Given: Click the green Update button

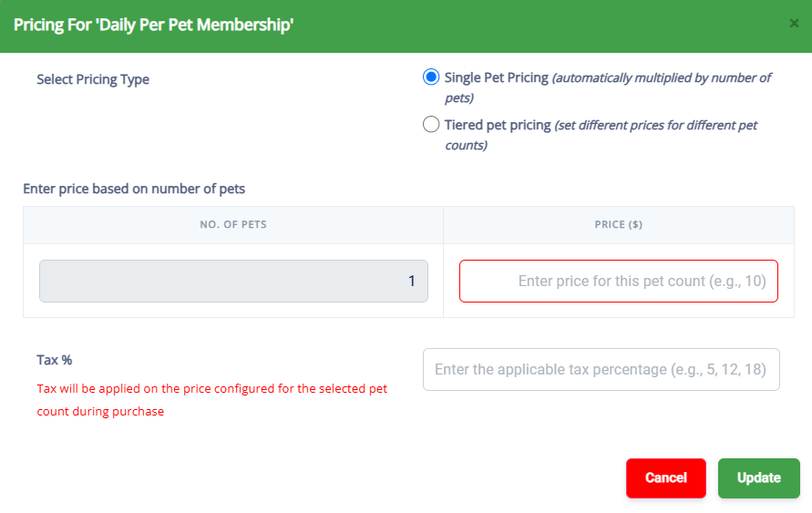Looking at the screenshot, I should pos(758,477).
